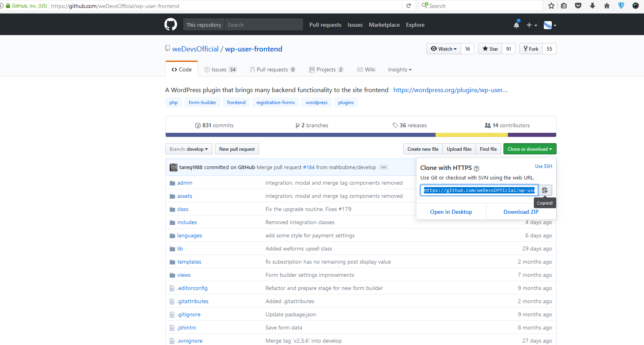This screenshot has width=644, height=345.
Task: Bookmark this page with the star icon
Action: (551, 6)
